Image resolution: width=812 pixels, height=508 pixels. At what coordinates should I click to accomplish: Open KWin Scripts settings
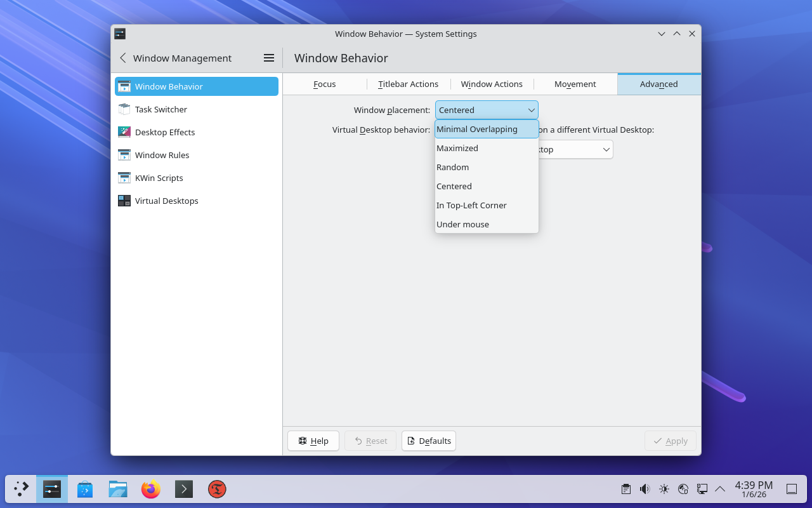pyautogui.click(x=159, y=178)
